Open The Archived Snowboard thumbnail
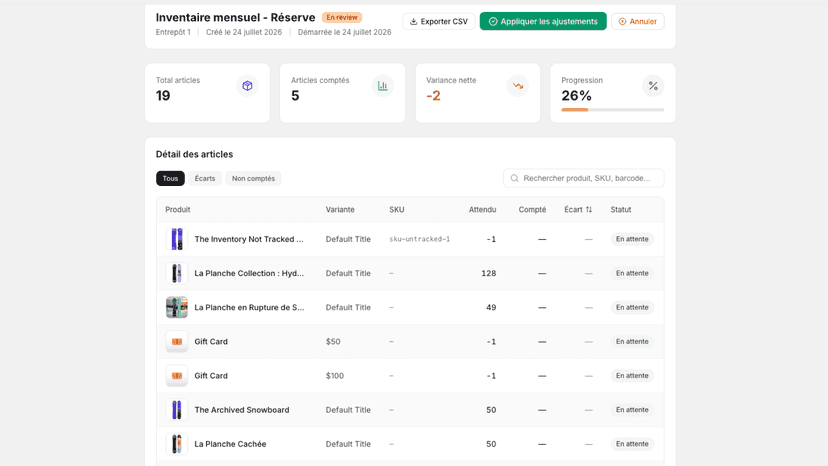828x466 pixels. (x=177, y=410)
